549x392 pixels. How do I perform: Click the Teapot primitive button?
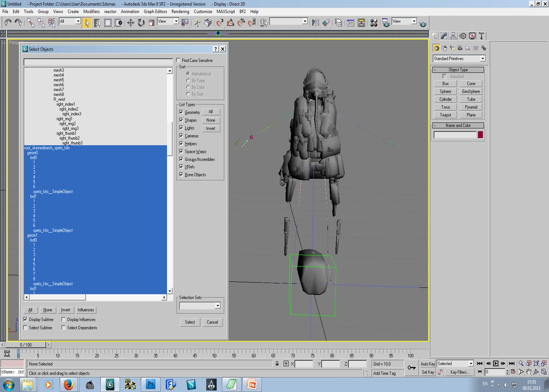[445, 115]
